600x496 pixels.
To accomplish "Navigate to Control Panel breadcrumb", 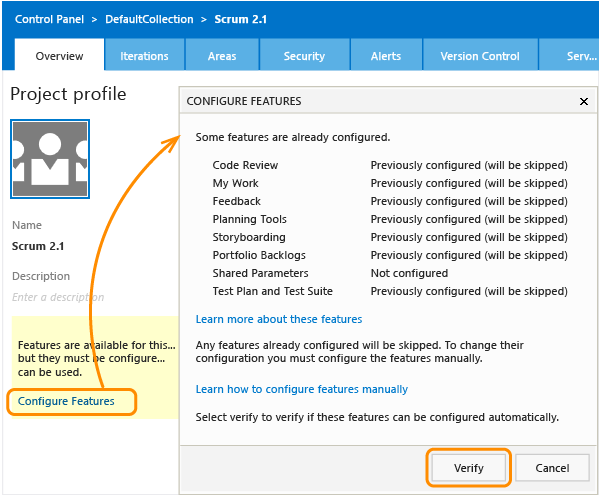I will [x=49, y=19].
